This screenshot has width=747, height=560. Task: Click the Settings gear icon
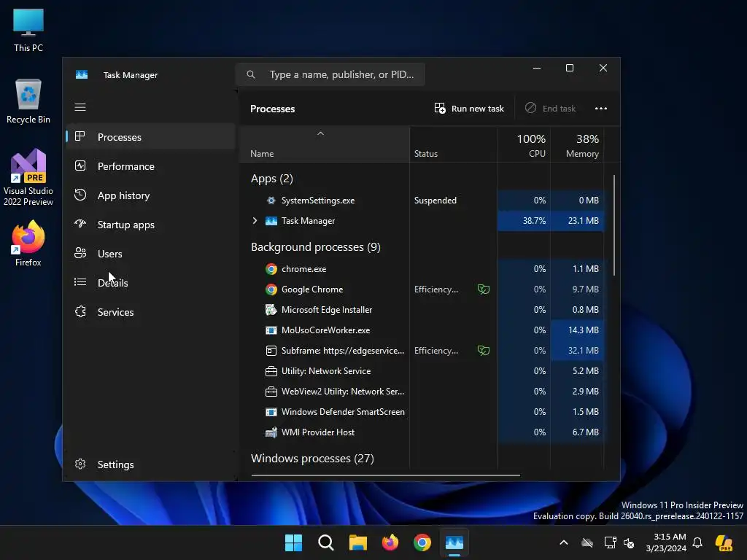80,464
